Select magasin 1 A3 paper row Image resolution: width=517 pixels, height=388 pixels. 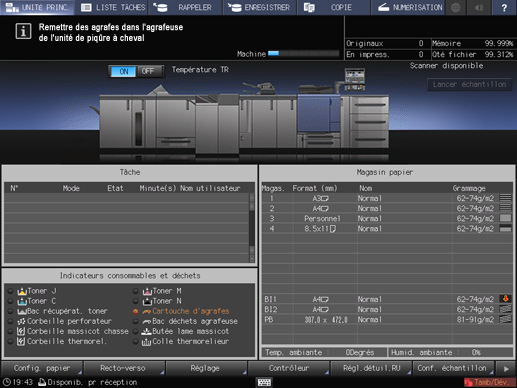point(387,198)
